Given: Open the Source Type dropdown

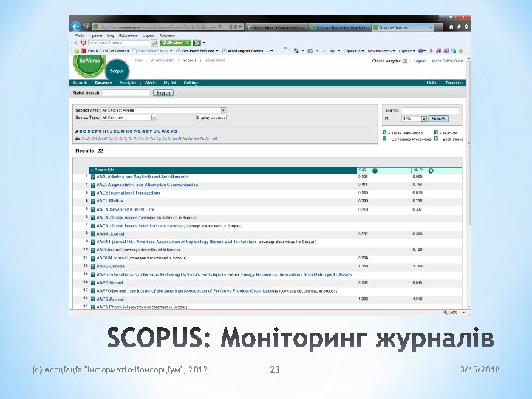Looking at the screenshot, I should 129,117.
